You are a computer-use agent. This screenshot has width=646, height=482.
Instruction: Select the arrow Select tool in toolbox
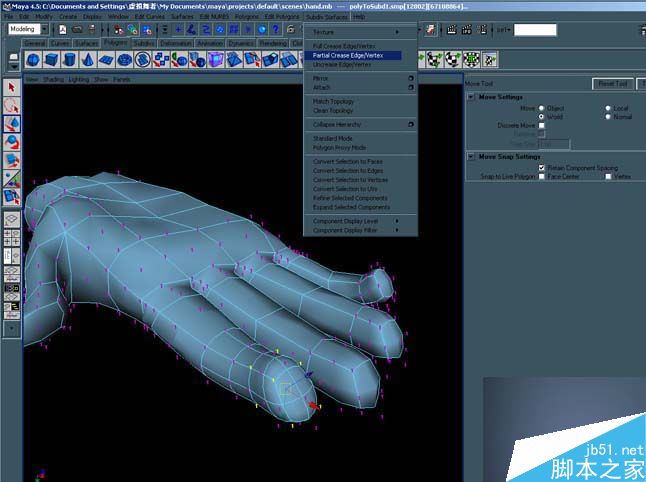[12, 88]
